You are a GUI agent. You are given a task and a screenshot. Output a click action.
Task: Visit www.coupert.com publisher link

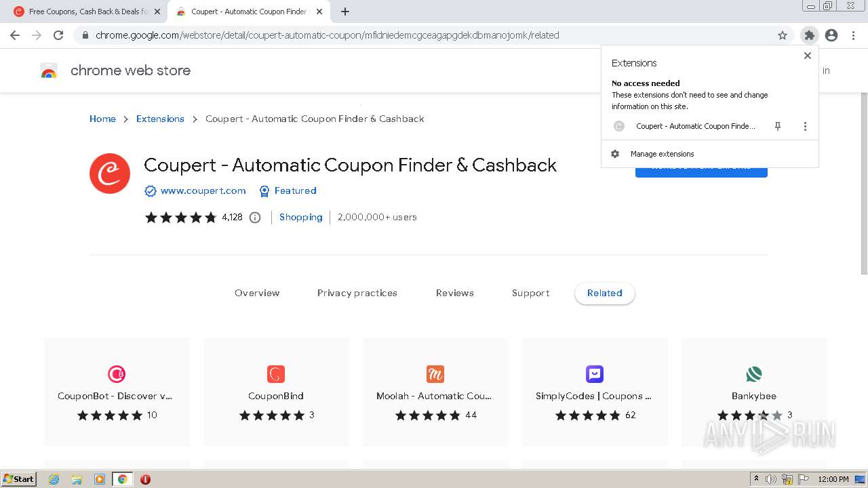203,191
